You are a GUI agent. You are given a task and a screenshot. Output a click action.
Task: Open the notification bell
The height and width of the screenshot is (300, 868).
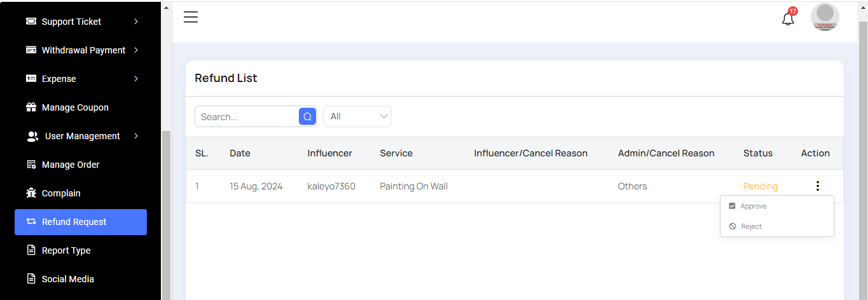coord(788,18)
